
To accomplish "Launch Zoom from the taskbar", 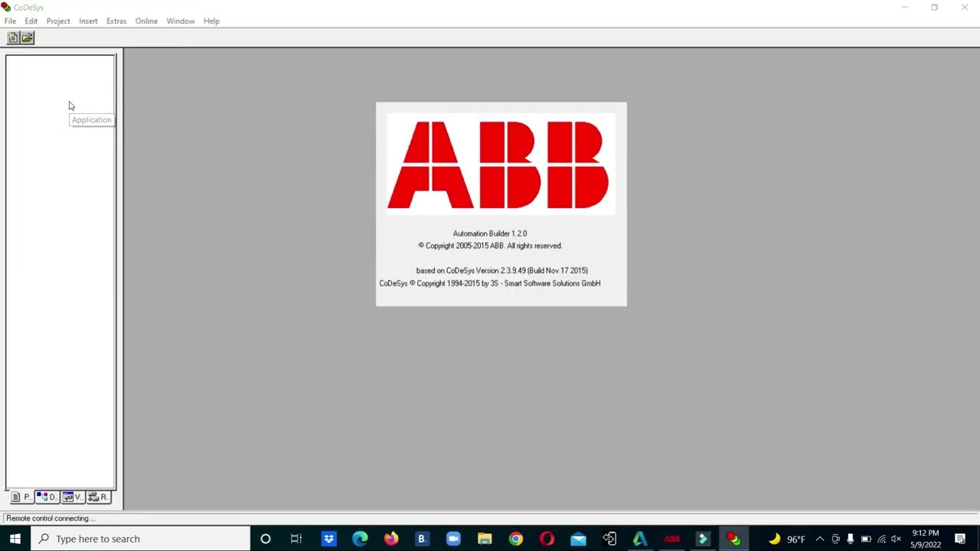I will (453, 539).
